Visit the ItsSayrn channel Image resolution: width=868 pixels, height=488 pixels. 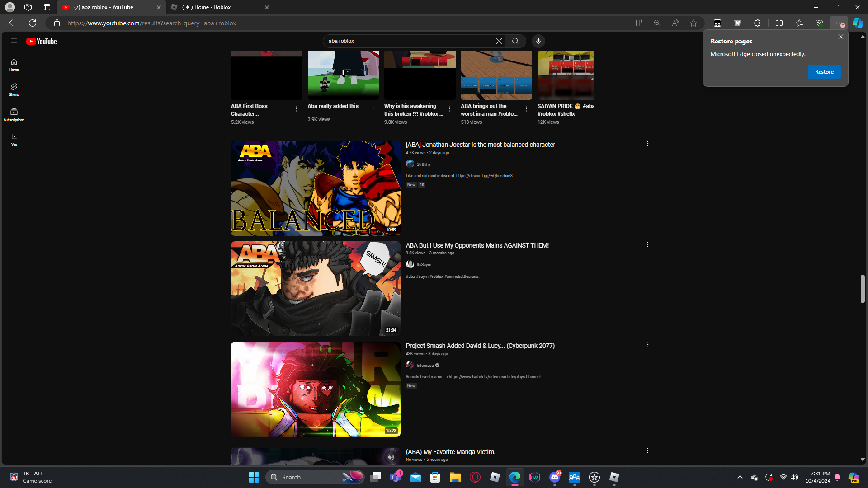pyautogui.click(x=424, y=265)
